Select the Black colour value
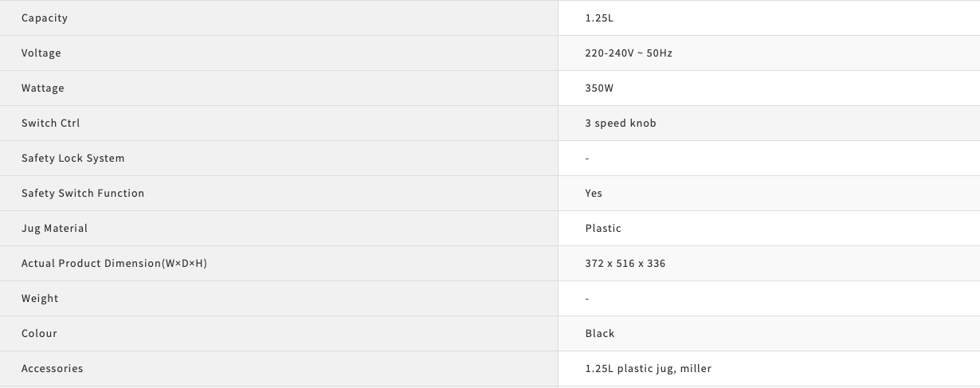Viewport: 980px width, 388px height. (600, 334)
